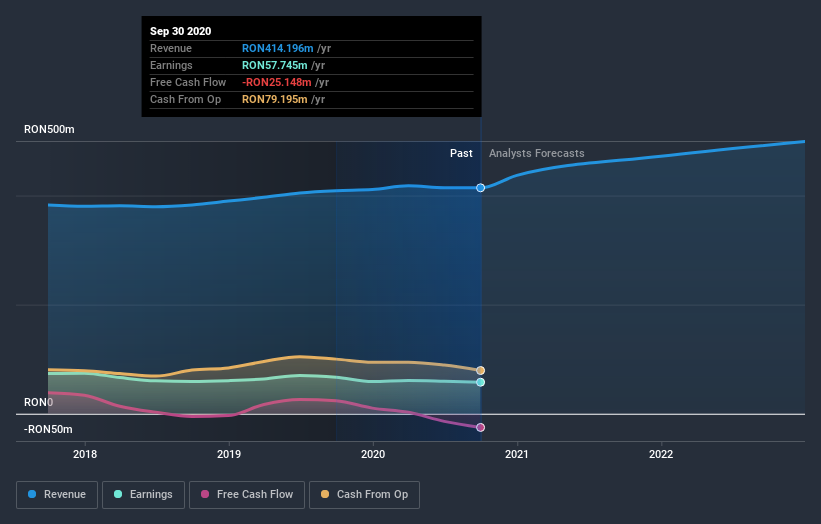
Task: Toggle the Free Cash Flow legend button
Action: 247,495
